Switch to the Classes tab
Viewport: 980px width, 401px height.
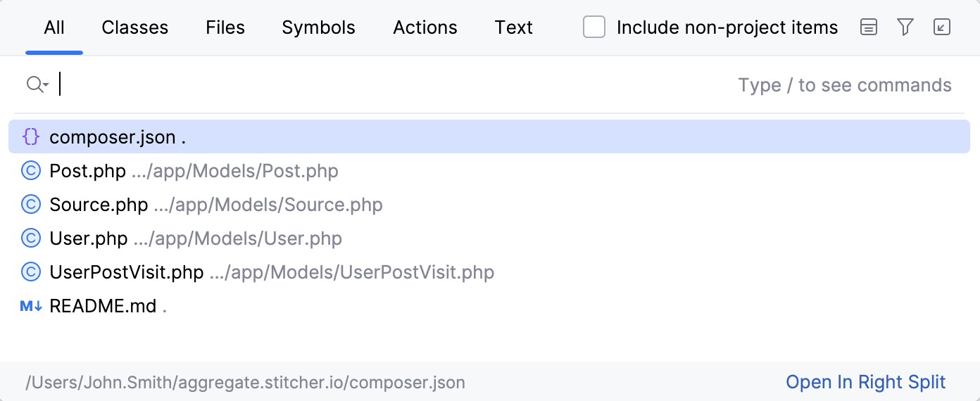[135, 27]
